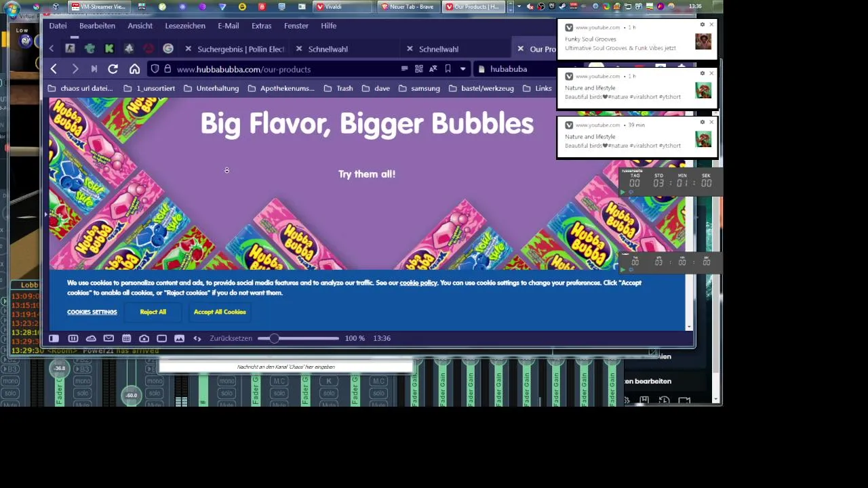
Task: Reload the hubbabubba page
Action: click(x=113, y=69)
